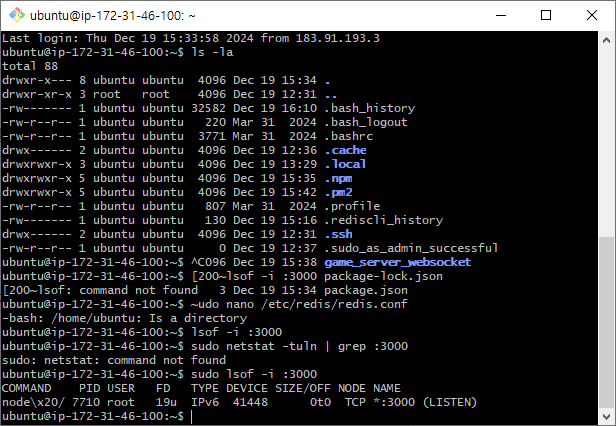
Task: Click the .pm2 directory name
Action: (339, 192)
